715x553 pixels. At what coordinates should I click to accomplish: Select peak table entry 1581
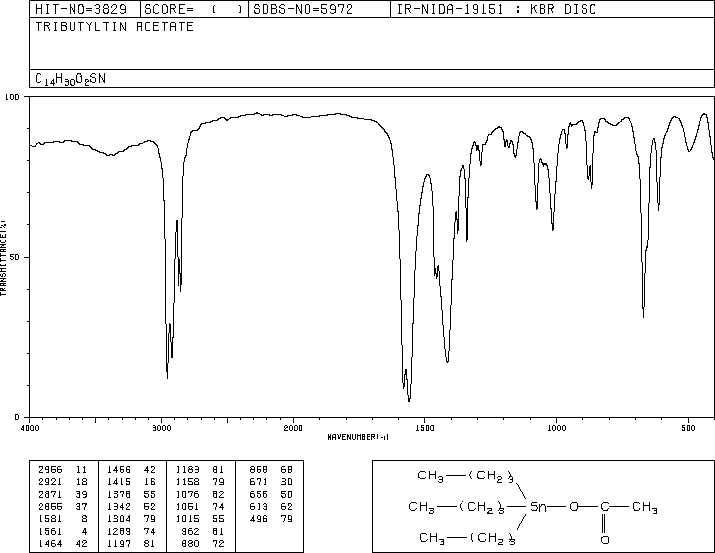50,519
